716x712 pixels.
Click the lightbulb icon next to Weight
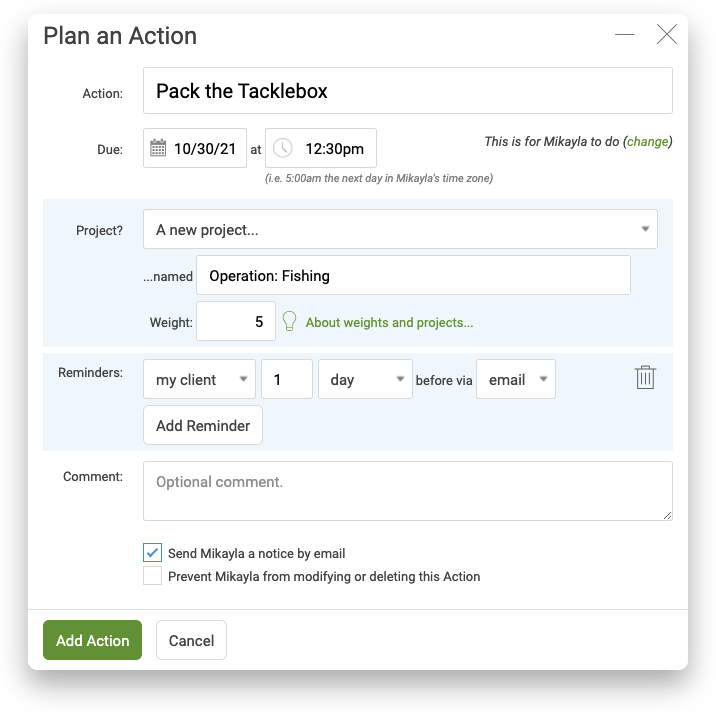coord(289,321)
